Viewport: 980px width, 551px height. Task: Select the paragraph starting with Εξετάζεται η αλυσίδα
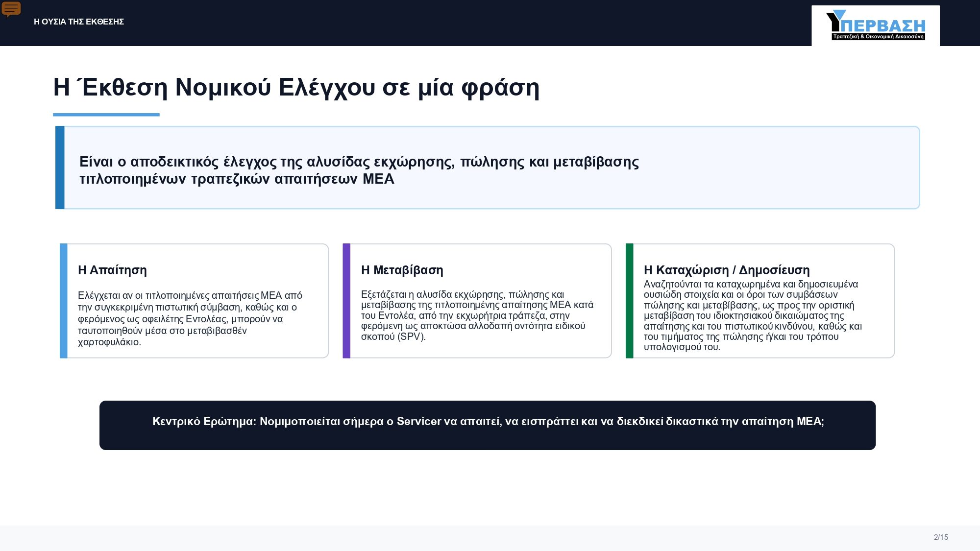[477, 315]
